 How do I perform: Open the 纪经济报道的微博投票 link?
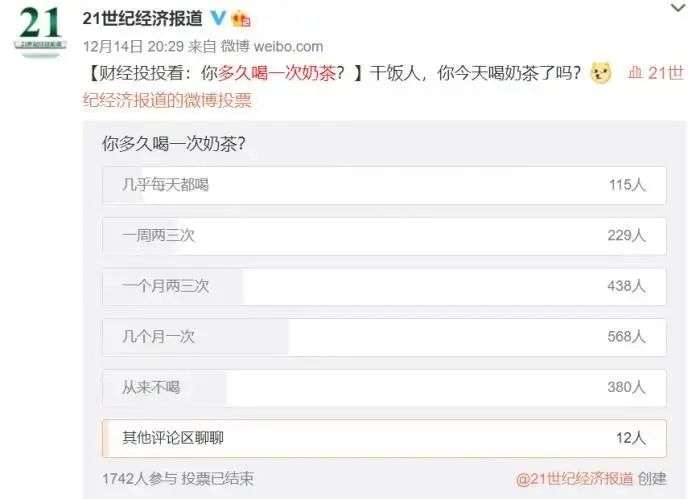point(167,100)
